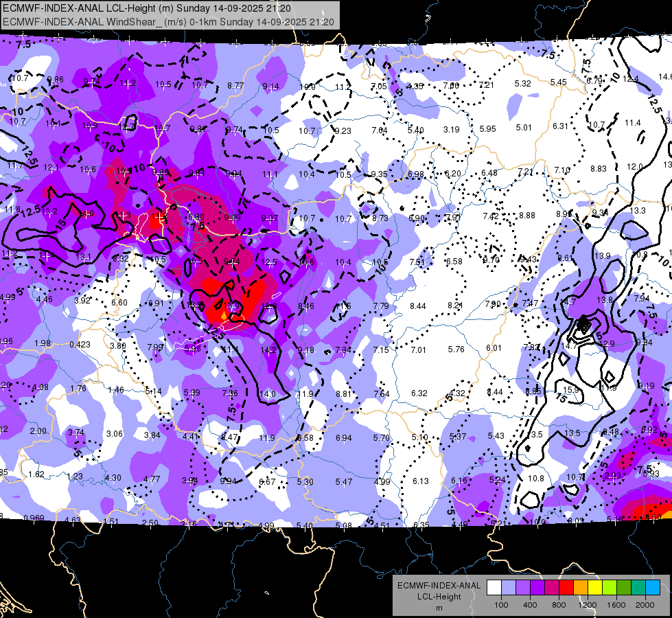Click the map value 6.16
Viewport: 672px width, 618px height.
tap(459, 481)
